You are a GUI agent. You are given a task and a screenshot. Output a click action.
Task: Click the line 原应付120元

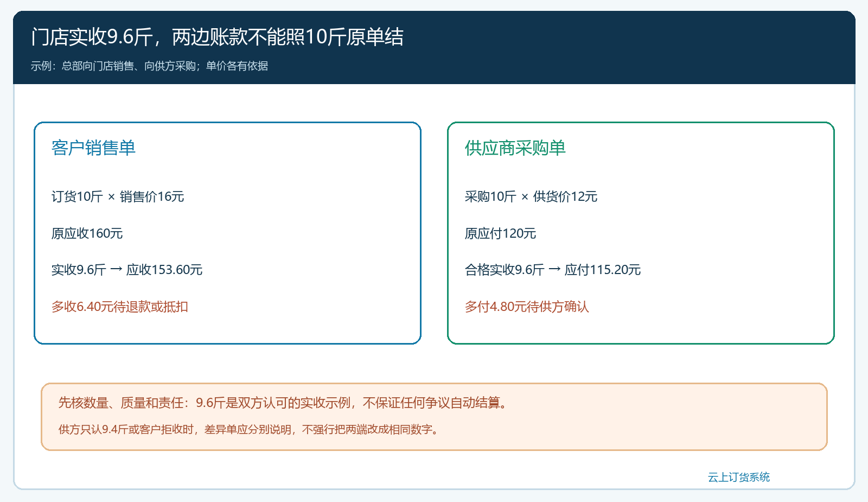point(501,233)
